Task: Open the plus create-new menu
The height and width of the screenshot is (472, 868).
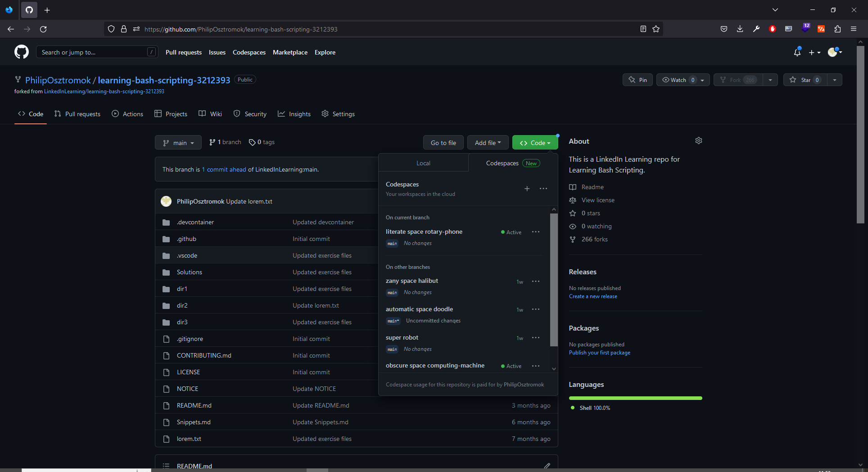Action: point(814,53)
